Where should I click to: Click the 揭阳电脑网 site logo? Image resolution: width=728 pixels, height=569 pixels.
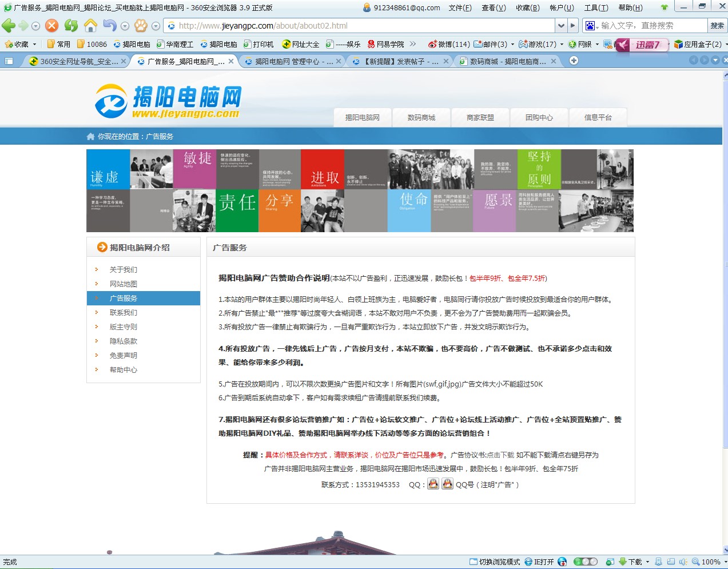click(x=168, y=101)
